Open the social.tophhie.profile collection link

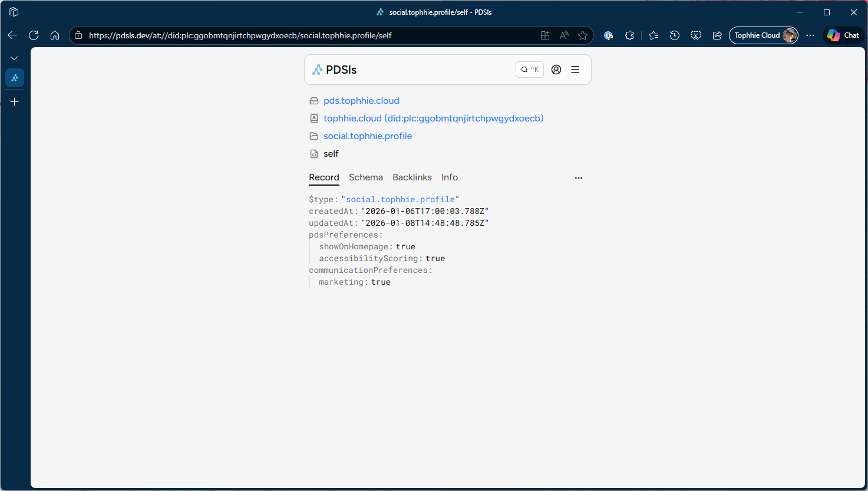[x=368, y=136]
